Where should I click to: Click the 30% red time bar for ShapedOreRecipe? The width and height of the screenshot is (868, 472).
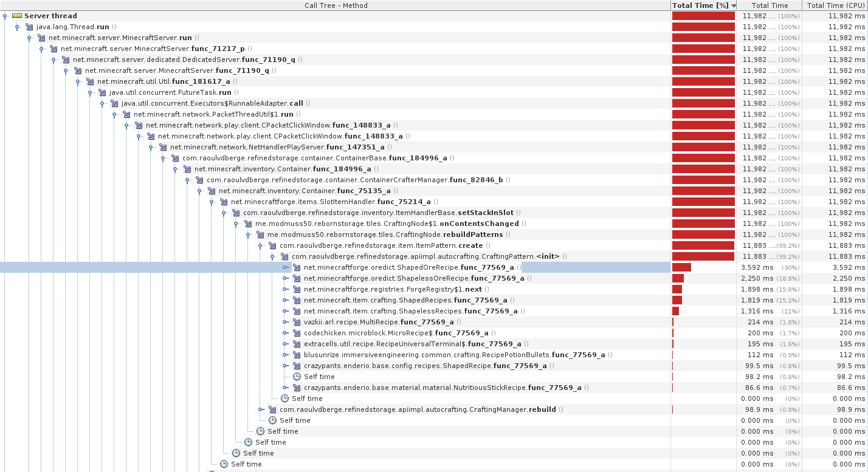[681, 267]
